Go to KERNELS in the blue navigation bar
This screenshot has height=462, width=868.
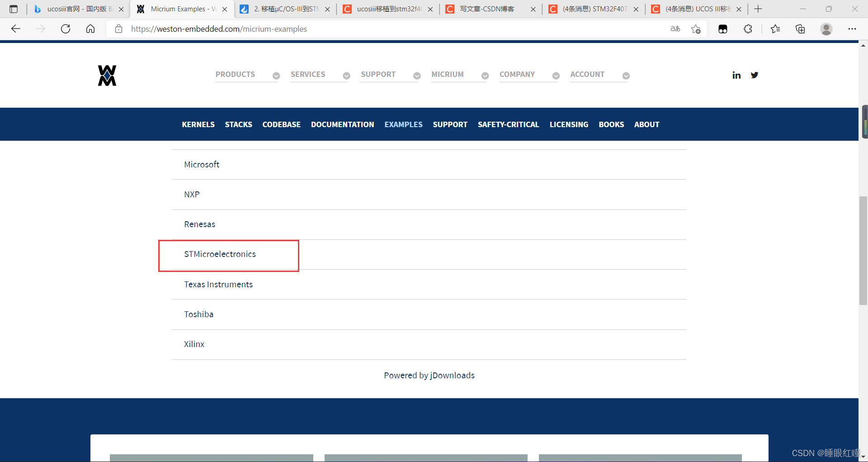[x=198, y=124]
